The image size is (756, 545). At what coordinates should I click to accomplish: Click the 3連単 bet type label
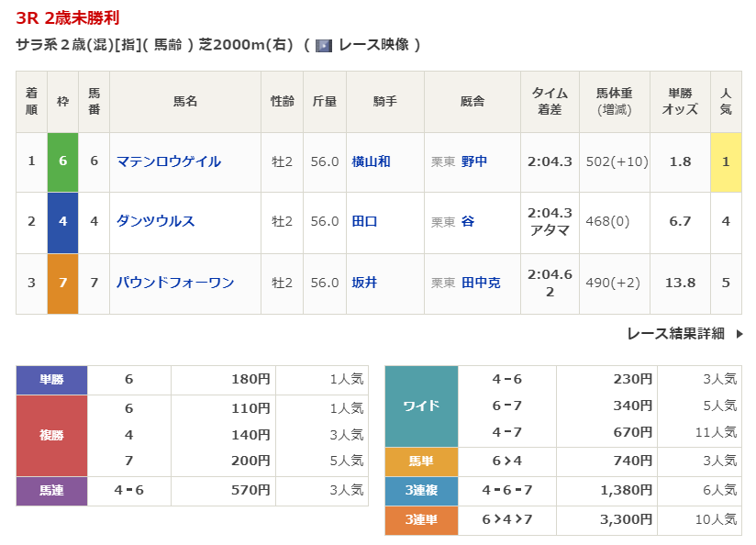pos(421,519)
